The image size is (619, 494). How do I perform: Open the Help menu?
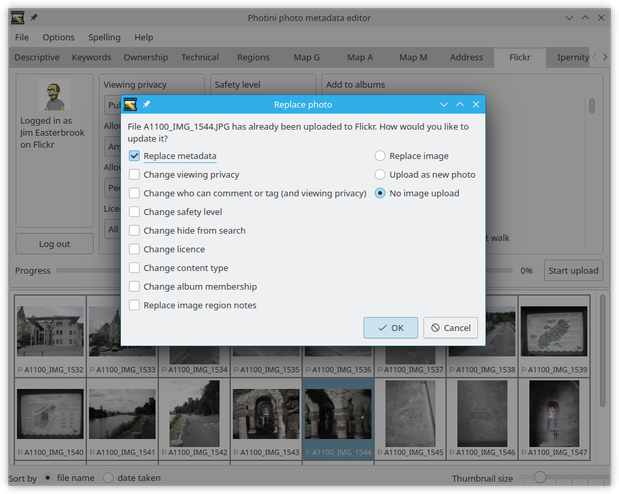143,37
